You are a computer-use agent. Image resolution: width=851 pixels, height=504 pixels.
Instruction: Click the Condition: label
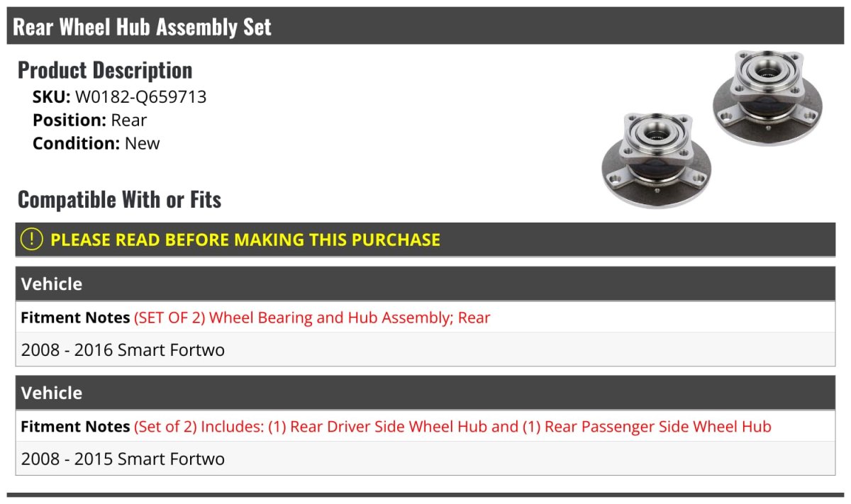pos(76,143)
